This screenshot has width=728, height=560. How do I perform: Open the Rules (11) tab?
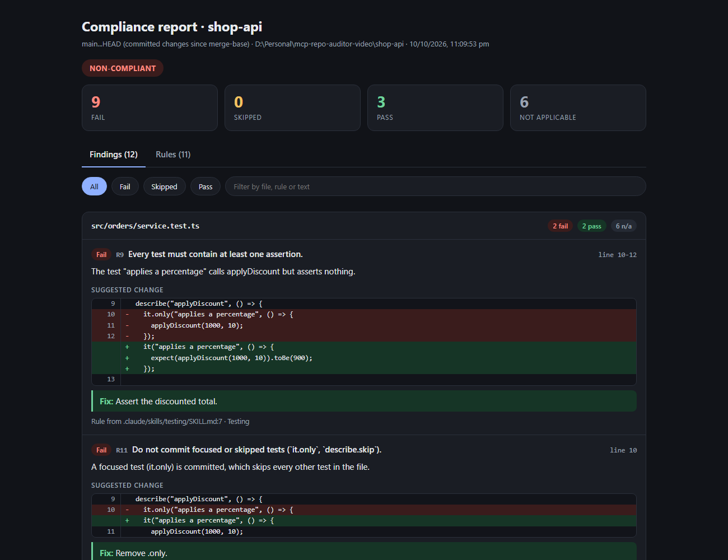pos(173,155)
